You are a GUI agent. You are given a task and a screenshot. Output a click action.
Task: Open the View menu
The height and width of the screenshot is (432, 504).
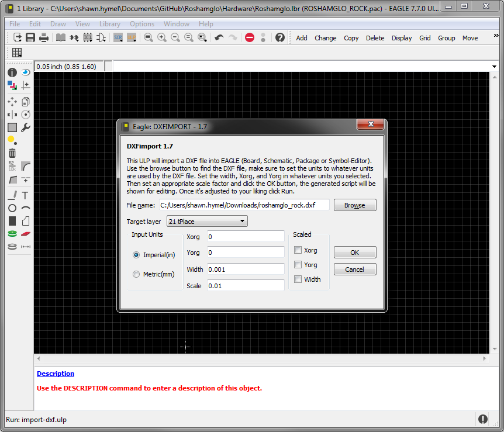82,24
